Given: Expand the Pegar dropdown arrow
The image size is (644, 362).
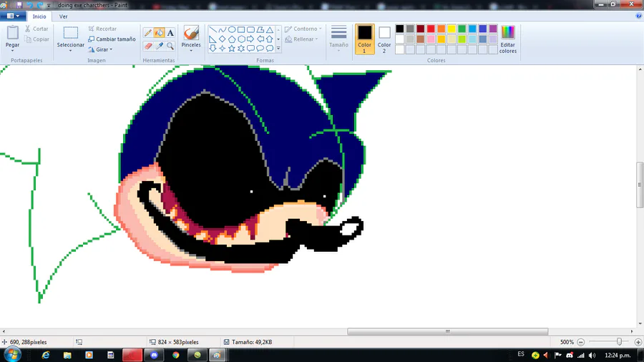Looking at the screenshot, I should point(12,51).
